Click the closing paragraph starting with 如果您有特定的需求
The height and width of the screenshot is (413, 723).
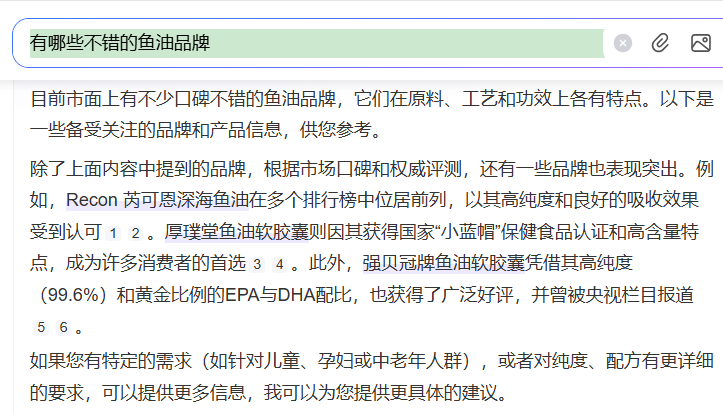(370, 375)
